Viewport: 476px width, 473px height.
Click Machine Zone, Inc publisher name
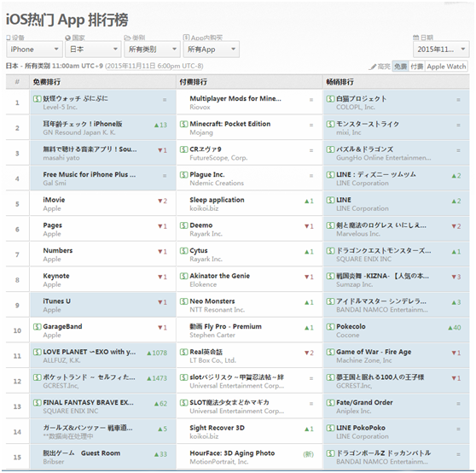click(364, 360)
